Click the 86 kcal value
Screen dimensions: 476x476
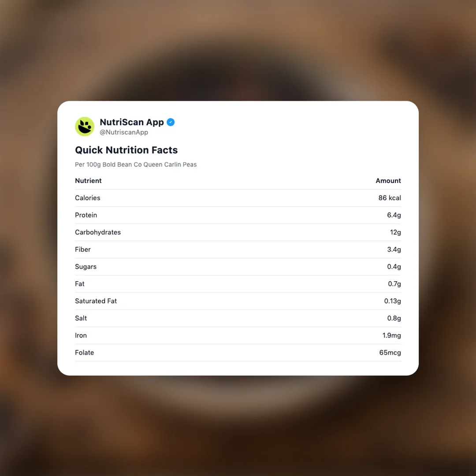390,198
